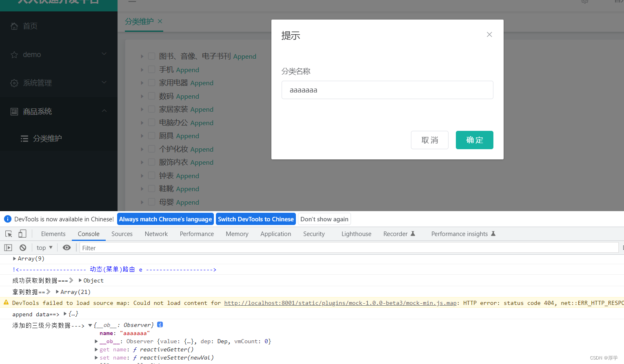
Task: Expand the 图书、音像、电子书刊 tree node
Action: 142,56
